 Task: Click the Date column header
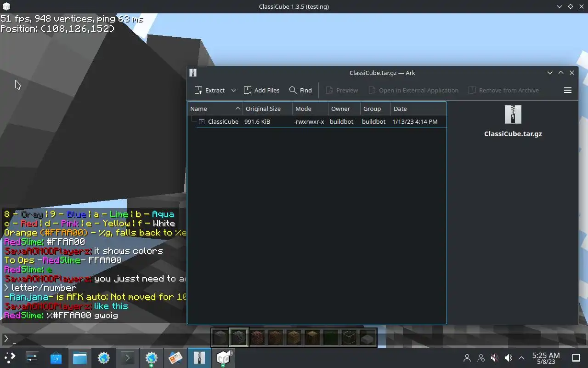pyautogui.click(x=418, y=109)
